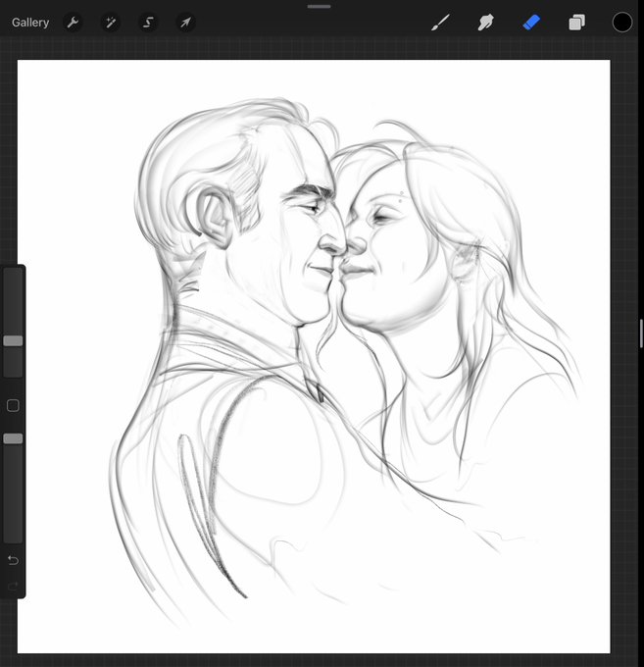Screen dimensions: 644x667
Task: Activate the Selection tool
Action: (148, 23)
